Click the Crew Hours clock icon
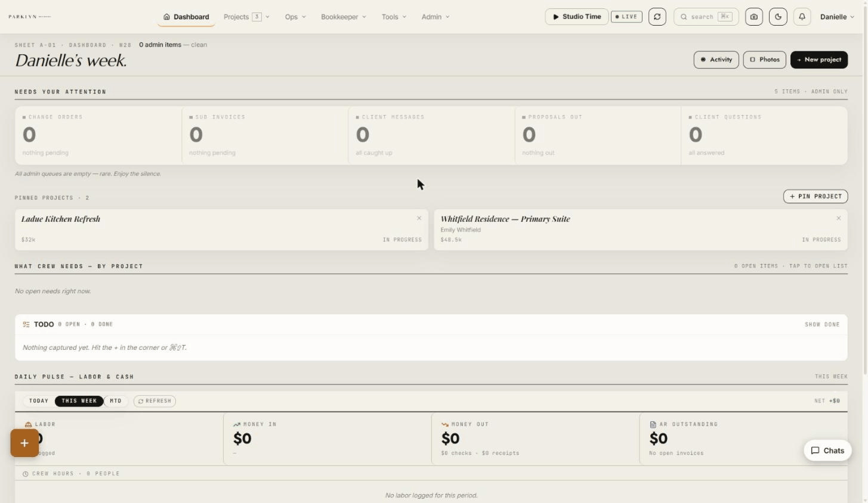This screenshot has width=868, height=503. pyautogui.click(x=26, y=474)
